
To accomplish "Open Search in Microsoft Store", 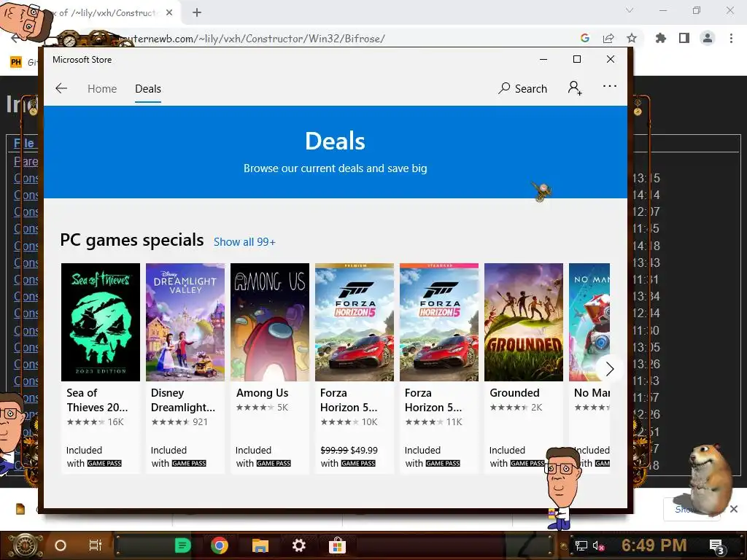I will [522, 88].
